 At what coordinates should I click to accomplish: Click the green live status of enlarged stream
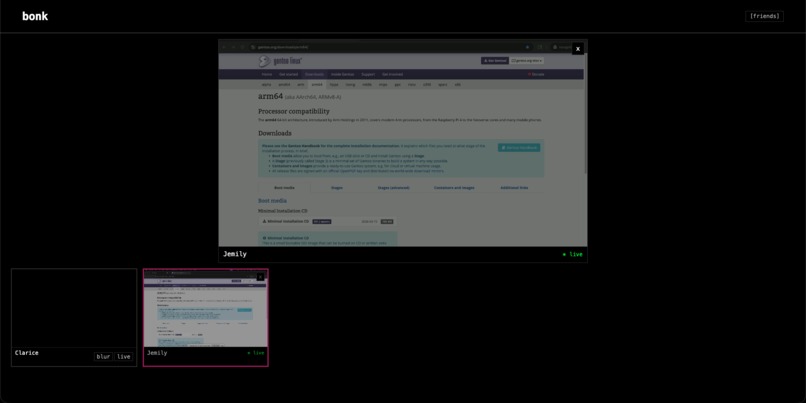pyautogui.click(x=572, y=254)
